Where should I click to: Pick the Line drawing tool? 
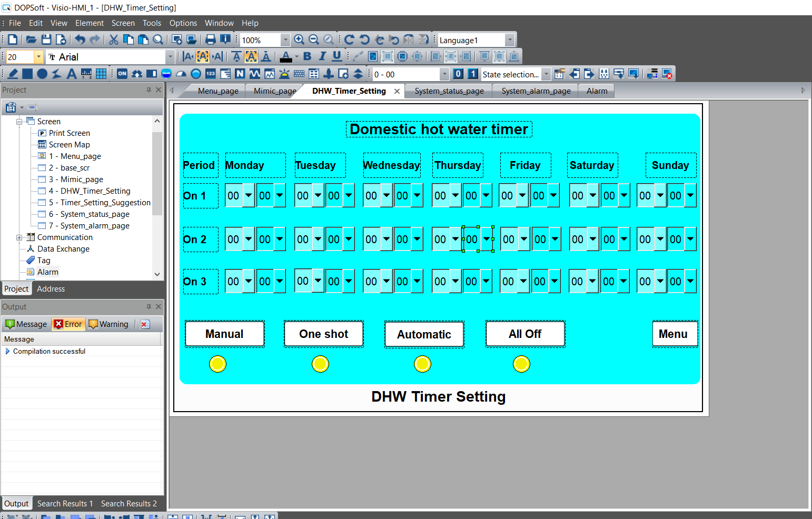pos(12,74)
